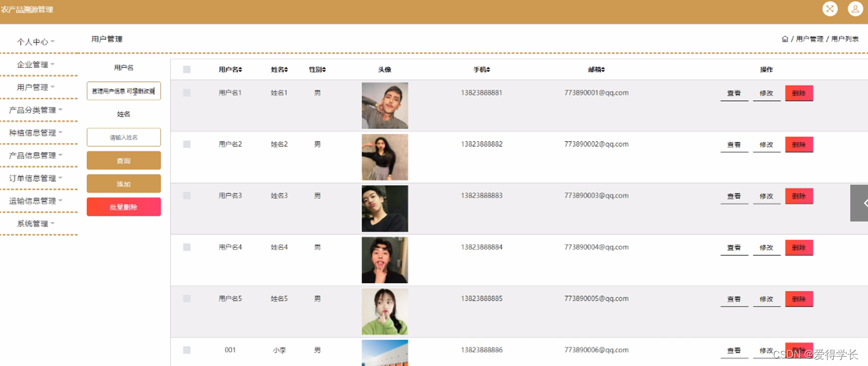
Task: Expand the 种植信息管理 menu
Action: [x=36, y=133]
